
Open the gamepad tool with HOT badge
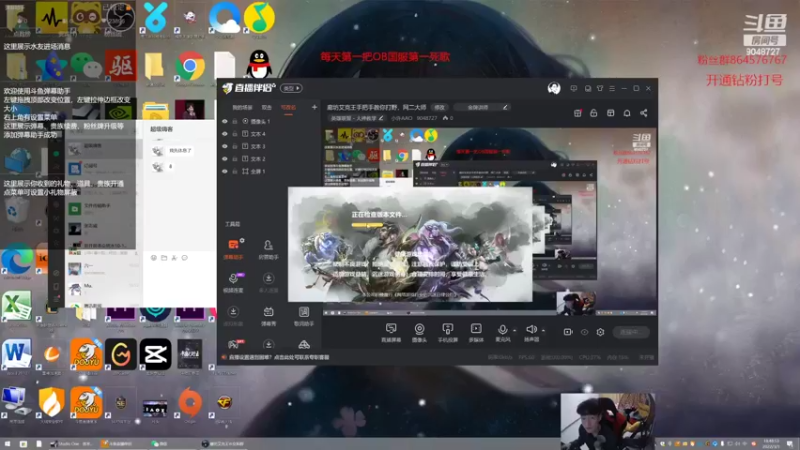coord(235,343)
